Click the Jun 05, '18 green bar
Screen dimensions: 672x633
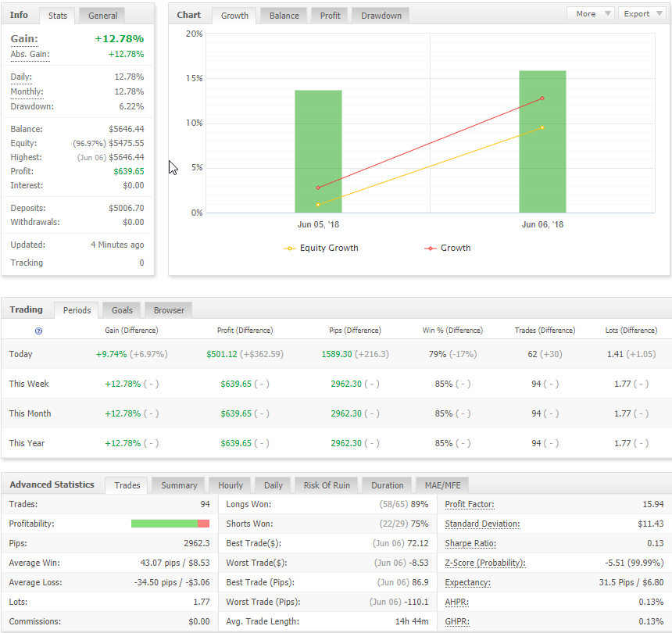point(318,152)
